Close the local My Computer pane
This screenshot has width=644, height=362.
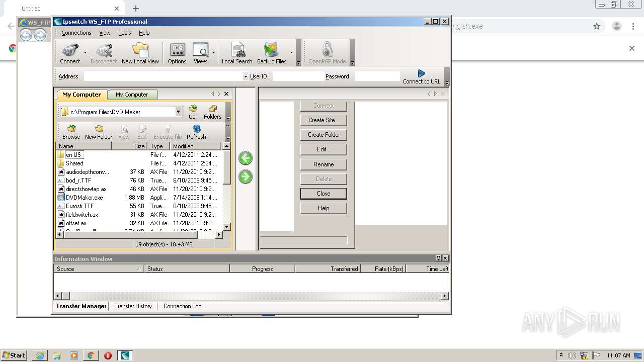(226, 94)
